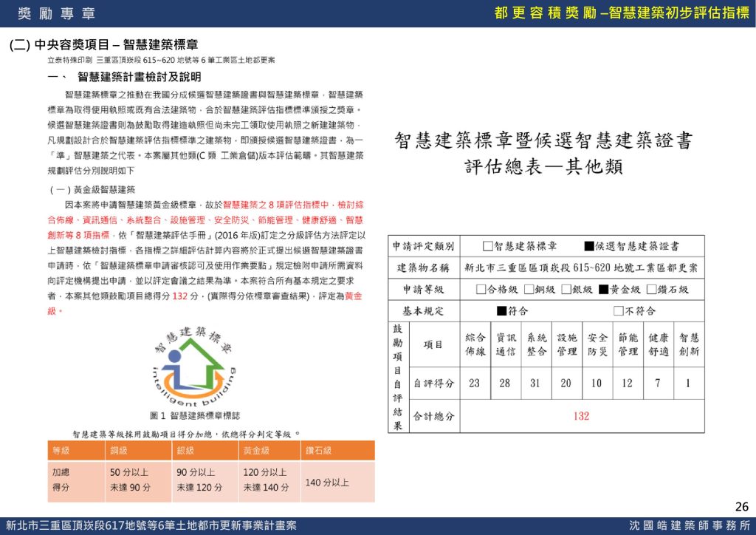Click red total 132 in table
Viewport: 756px width, 535px height.
pyautogui.click(x=581, y=416)
